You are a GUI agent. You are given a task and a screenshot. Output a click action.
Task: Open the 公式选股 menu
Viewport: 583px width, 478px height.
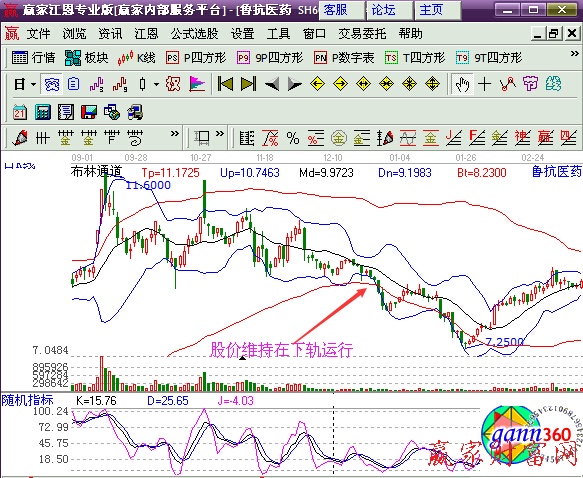[194, 34]
